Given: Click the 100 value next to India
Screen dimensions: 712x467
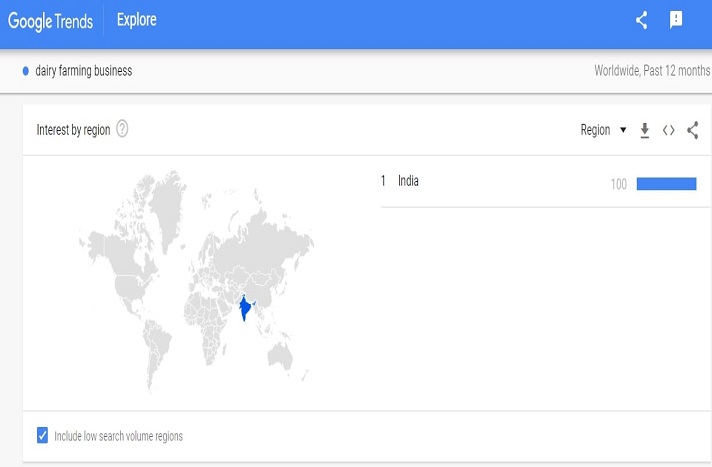Looking at the screenshot, I should [x=618, y=184].
